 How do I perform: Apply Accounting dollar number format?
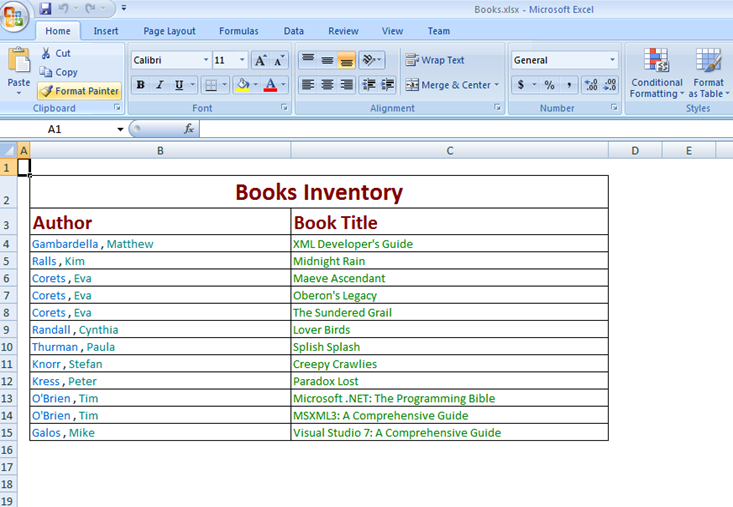tap(521, 85)
